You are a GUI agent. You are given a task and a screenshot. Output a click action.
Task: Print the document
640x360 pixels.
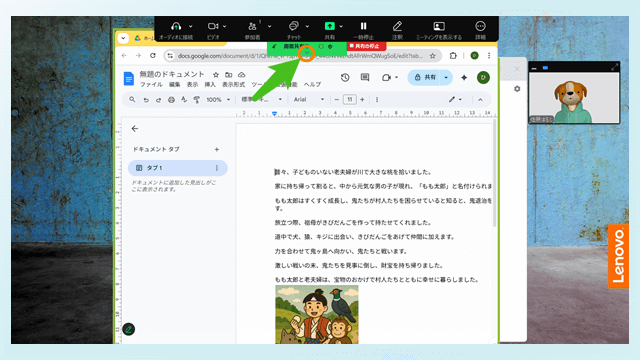(171, 100)
